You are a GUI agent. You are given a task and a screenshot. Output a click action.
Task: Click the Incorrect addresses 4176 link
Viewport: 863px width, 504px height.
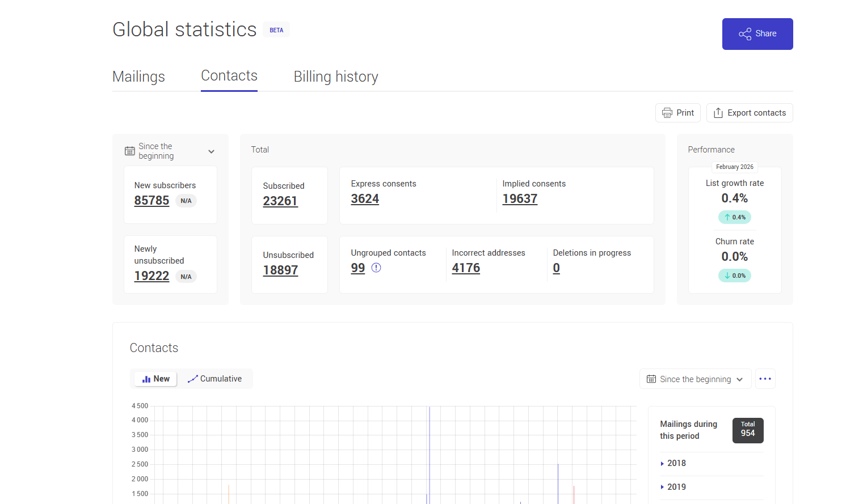(466, 267)
